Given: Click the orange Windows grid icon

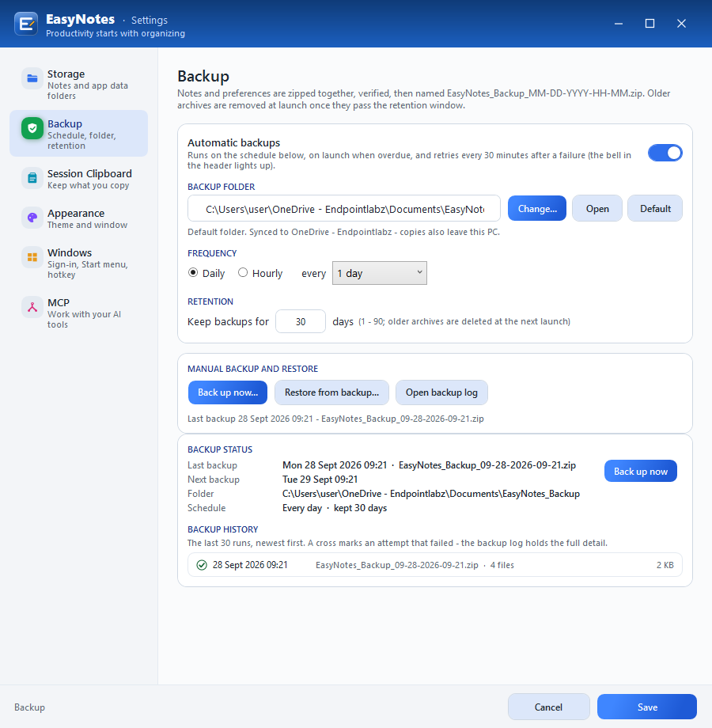Looking at the screenshot, I should tap(32, 257).
